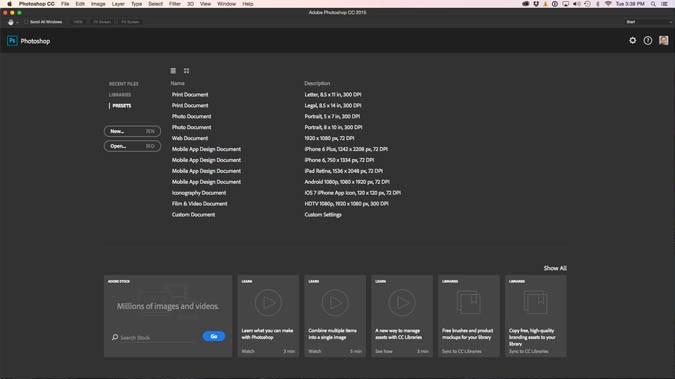
Task: Open the Dropbox menu bar icon
Action: coord(536,4)
